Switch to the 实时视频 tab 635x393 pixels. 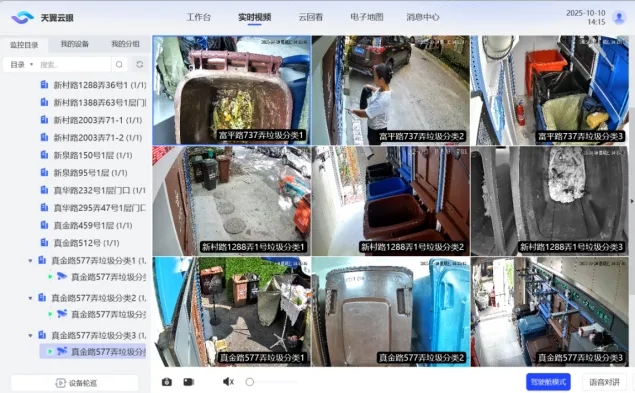[254, 17]
